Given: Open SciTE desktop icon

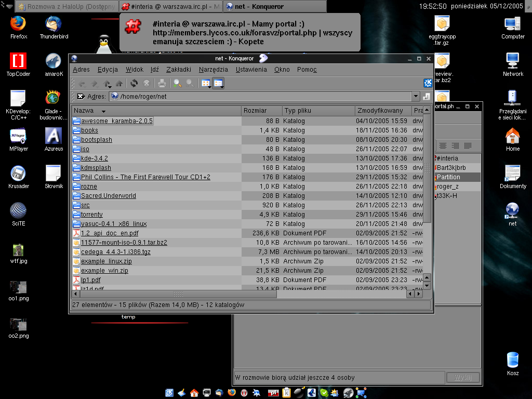Looking at the screenshot, I should [x=18, y=215].
